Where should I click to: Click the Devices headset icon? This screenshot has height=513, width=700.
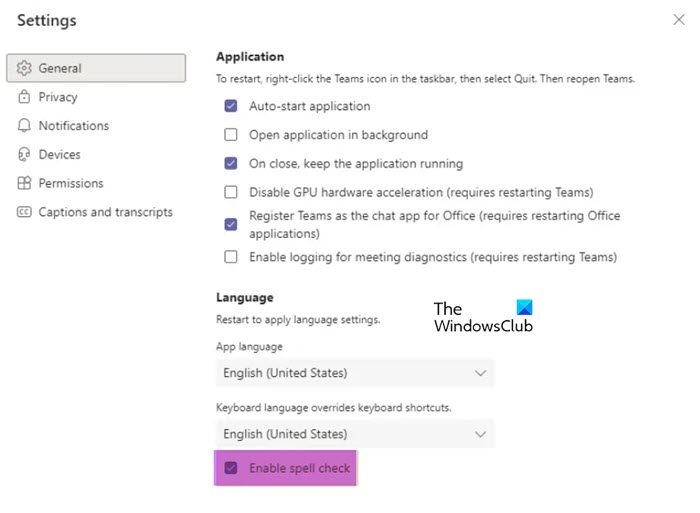click(25, 155)
